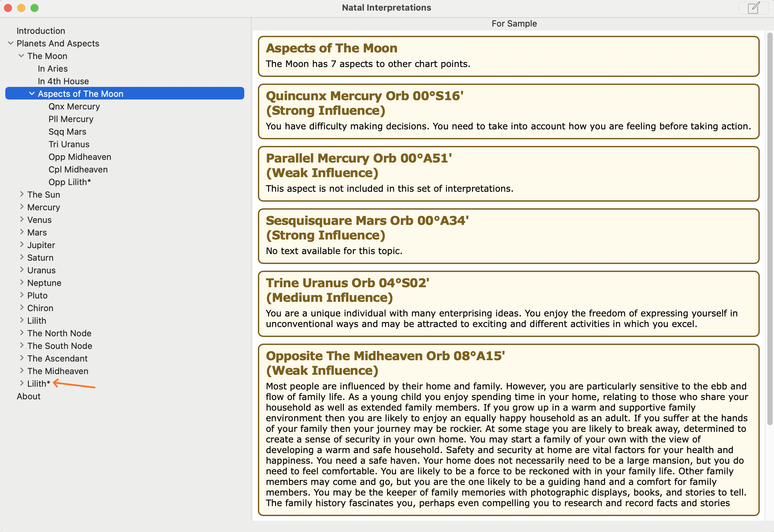Expand The Midheaven planet chevron

pos(22,371)
